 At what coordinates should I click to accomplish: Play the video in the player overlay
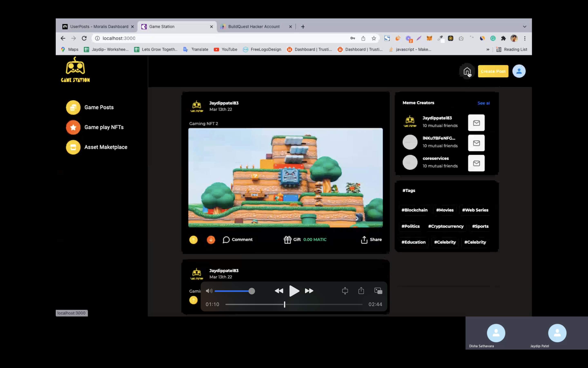tap(294, 291)
